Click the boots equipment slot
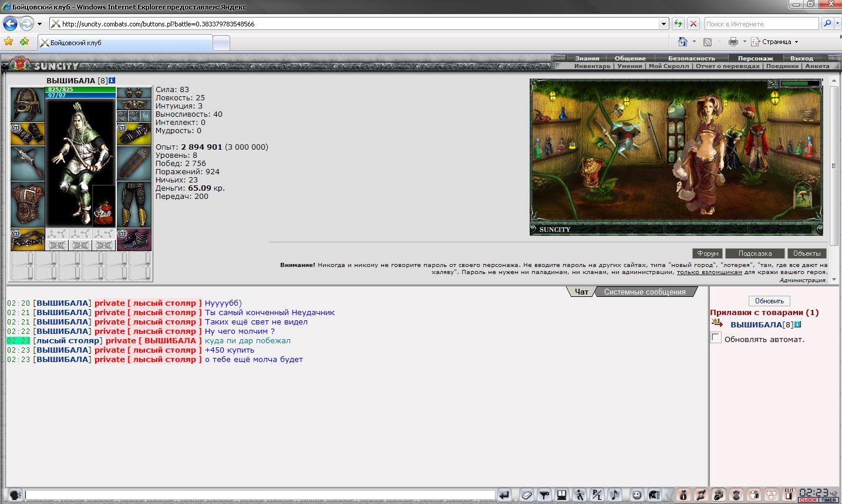This screenshot has width=842, height=504. [x=134, y=239]
